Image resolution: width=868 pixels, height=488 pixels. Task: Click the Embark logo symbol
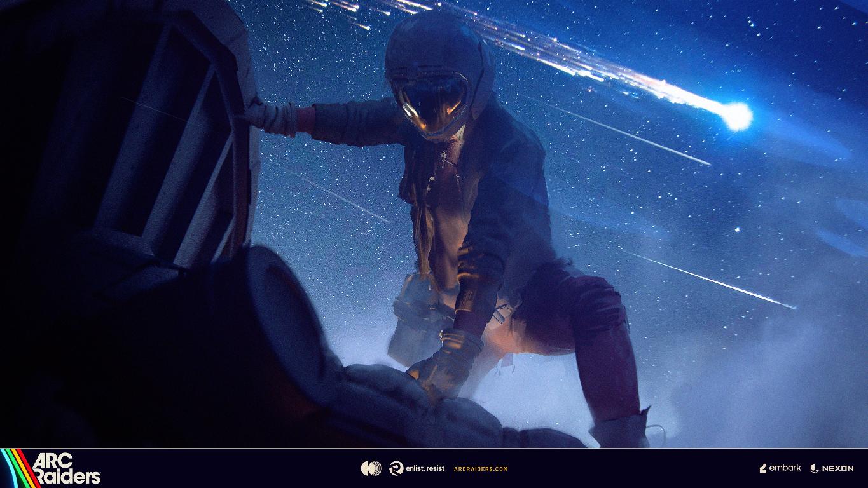tap(764, 468)
